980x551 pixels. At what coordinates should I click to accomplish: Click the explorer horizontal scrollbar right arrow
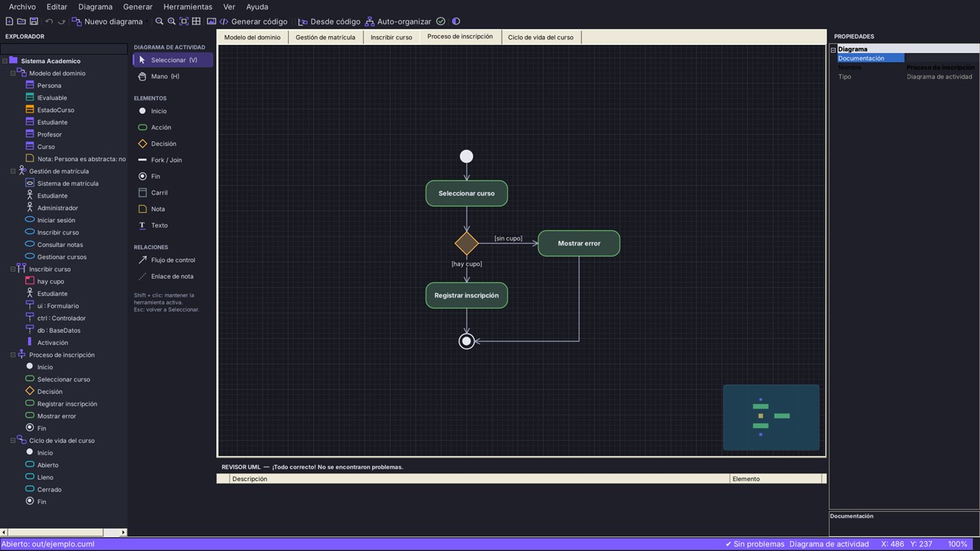123,532
